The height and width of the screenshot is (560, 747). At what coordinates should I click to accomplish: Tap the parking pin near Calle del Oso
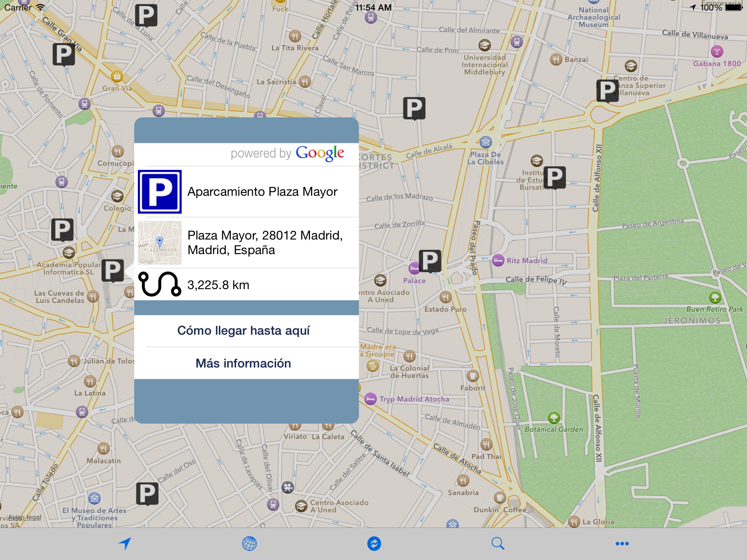(147, 493)
